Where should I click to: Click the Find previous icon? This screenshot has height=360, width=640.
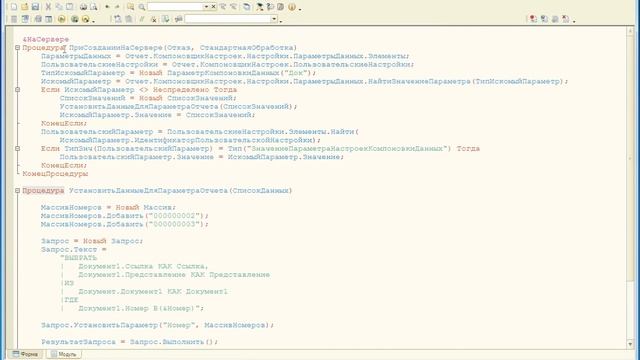[233, 7]
